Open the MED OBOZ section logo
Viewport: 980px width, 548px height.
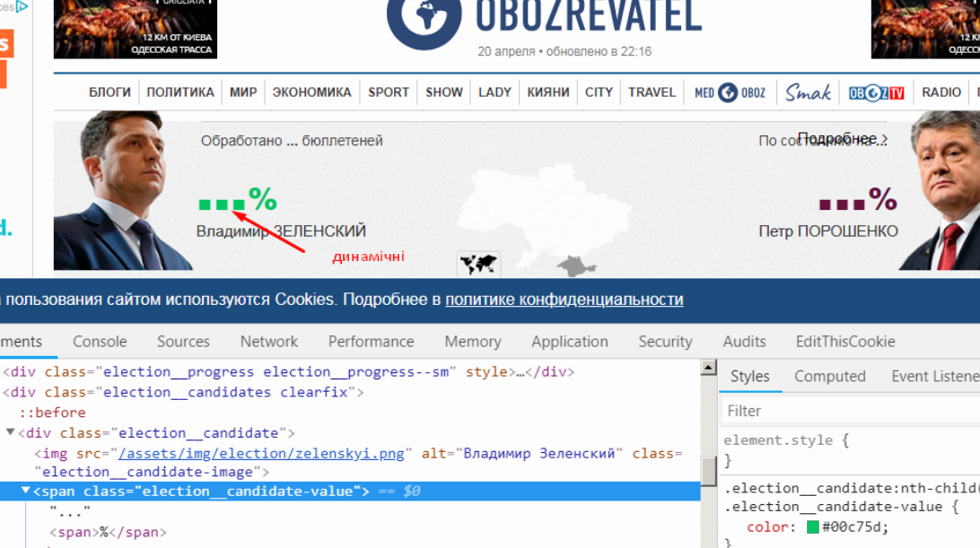click(x=730, y=92)
